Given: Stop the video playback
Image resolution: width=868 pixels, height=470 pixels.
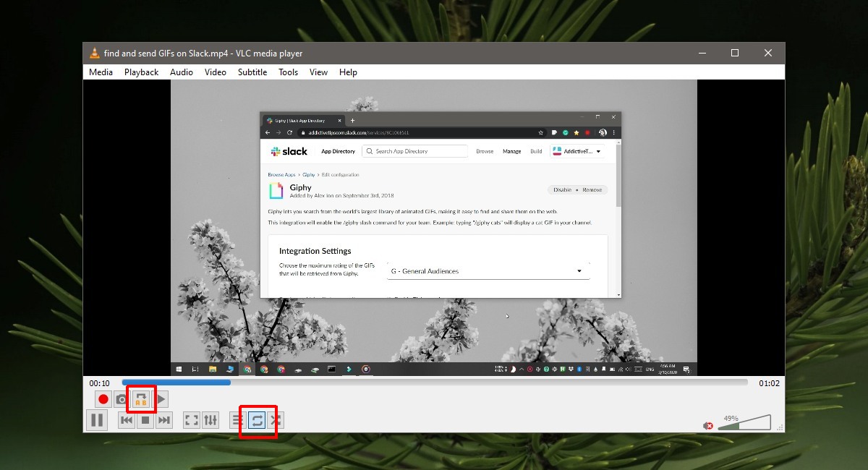Looking at the screenshot, I should click(145, 420).
